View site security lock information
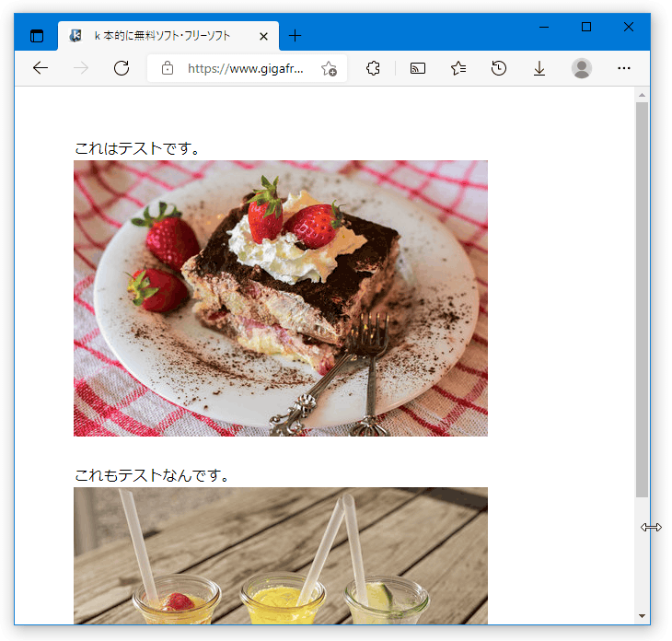Image resolution: width=672 pixels, height=641 pixels. tap(168, 68)
